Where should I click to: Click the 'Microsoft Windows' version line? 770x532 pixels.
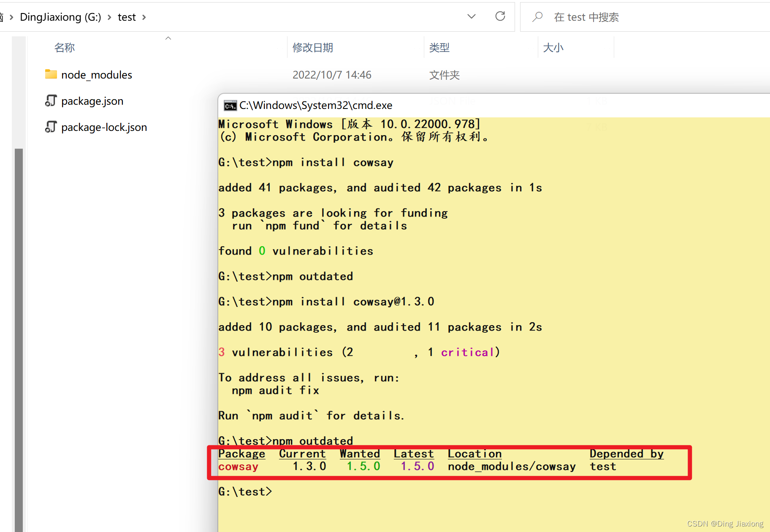point(350,124)
